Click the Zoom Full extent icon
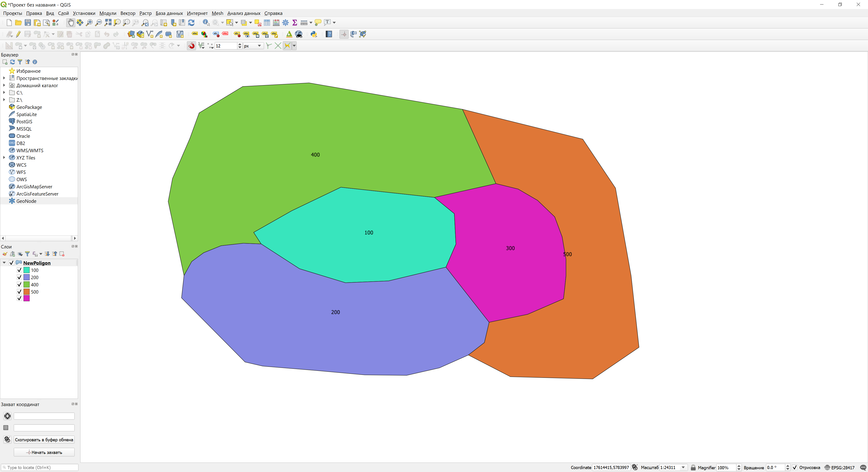The image size is (868, 472). point(108,23)
